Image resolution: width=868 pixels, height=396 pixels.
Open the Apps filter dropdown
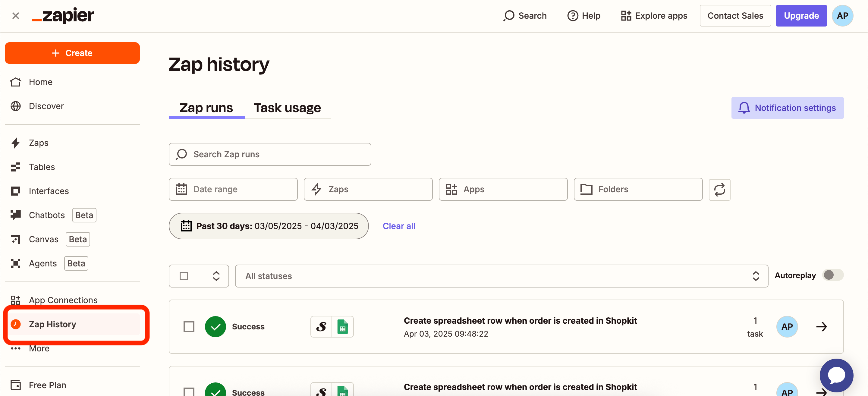tap(503, 189)
